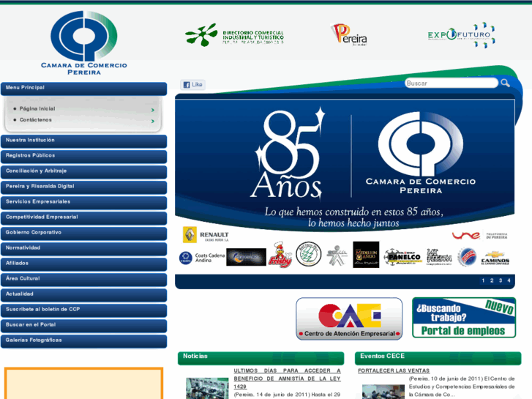The width and height of the screenshot is (532, 399).
Task: Open the Directorio Comercial Industrial y Turistico logo
Action: pos(234,35)
